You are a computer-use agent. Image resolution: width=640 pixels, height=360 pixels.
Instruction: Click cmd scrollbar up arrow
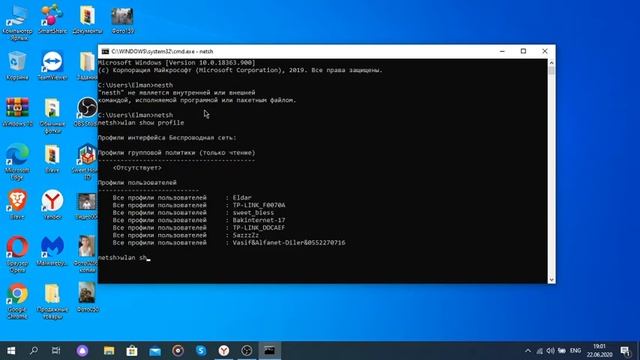point(551,63)
